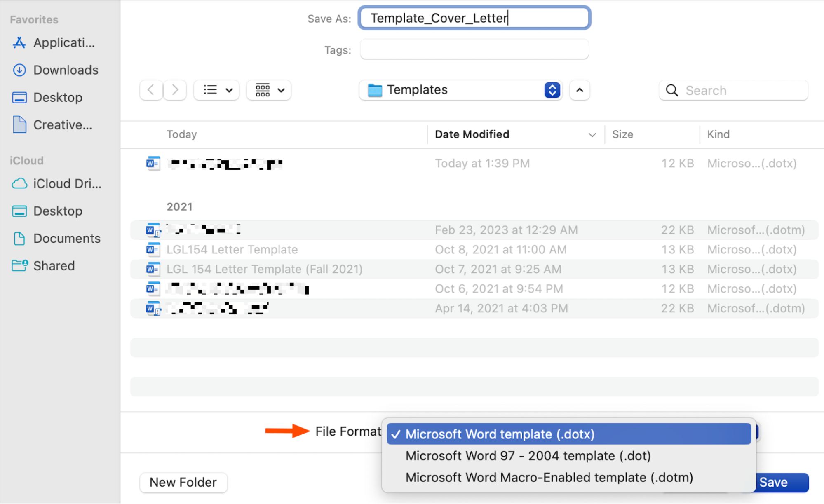Open iCloud Drive location
824x504 pixels.
click(56, 183)
